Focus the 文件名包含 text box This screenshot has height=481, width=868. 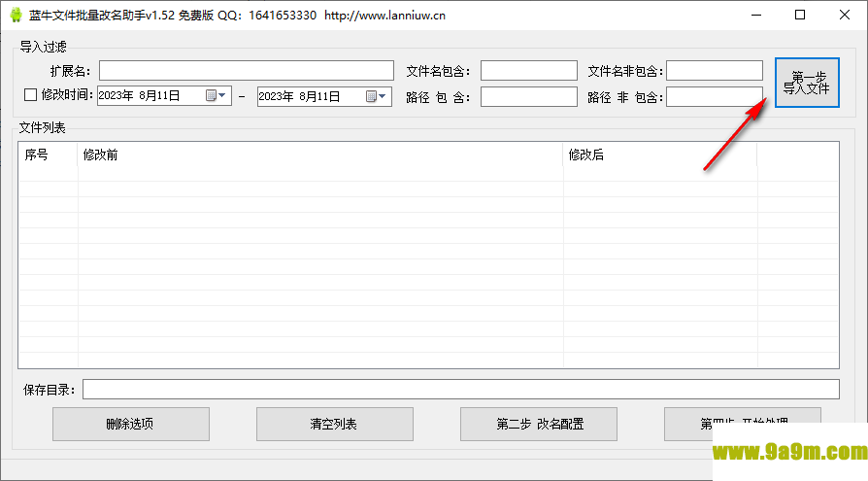click(x=528, y=71)
